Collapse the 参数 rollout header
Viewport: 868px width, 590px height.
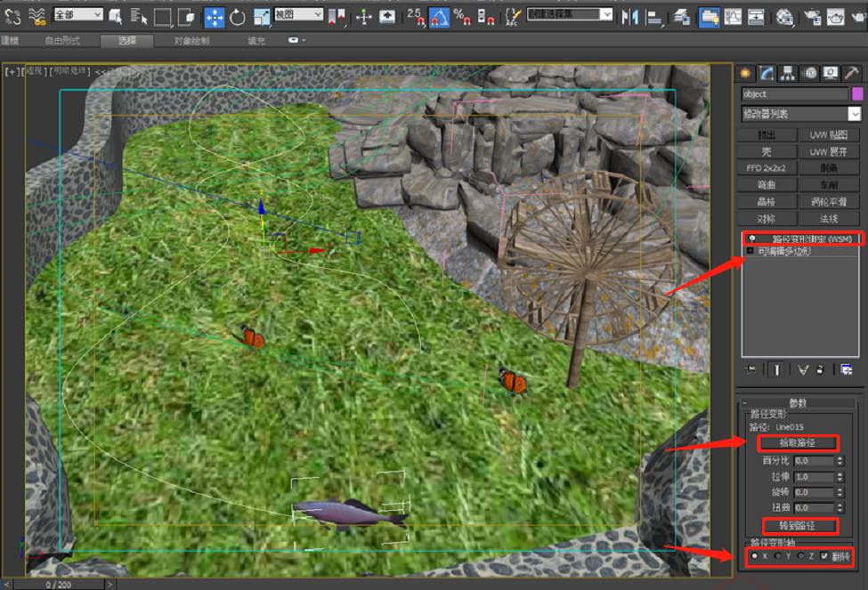coord(798,402)
